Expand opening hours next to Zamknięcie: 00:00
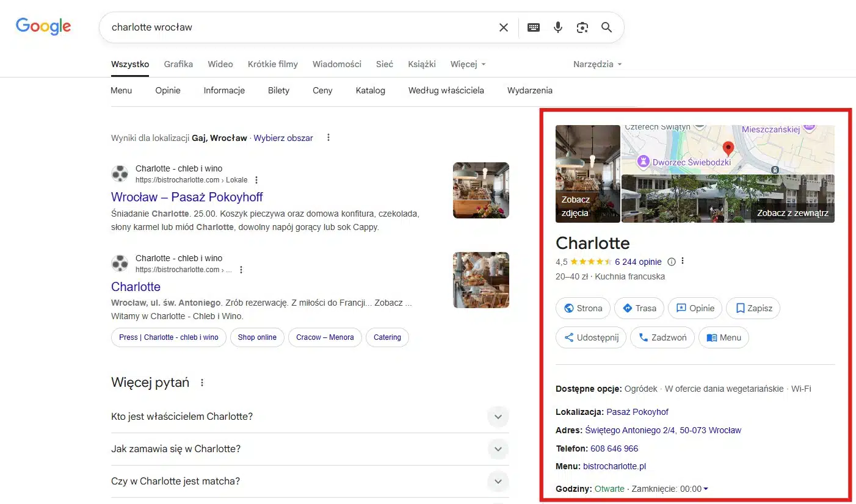 click(706, 489)
